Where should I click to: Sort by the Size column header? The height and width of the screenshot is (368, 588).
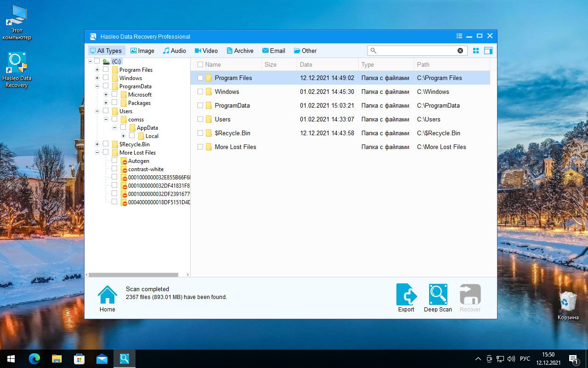[279, 64]
